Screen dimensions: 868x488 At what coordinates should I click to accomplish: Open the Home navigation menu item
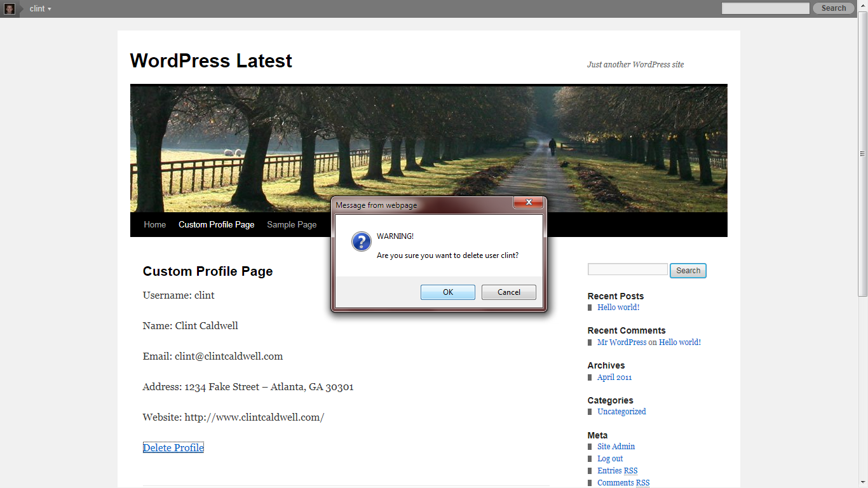tap(154, 224)
